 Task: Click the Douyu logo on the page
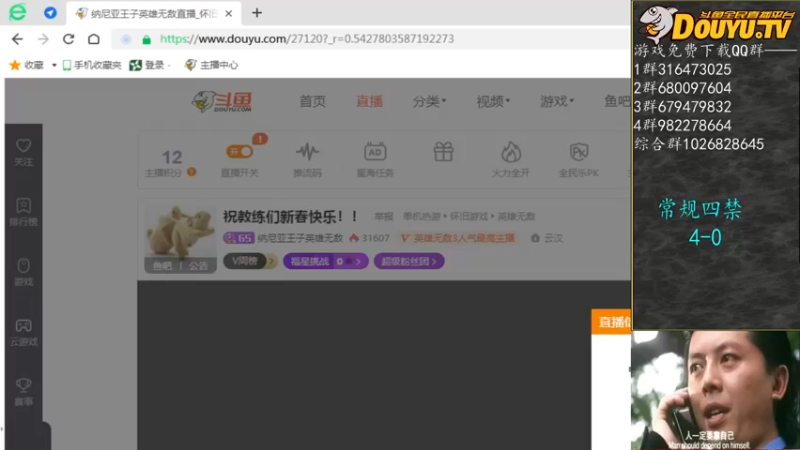coord(222,102)
